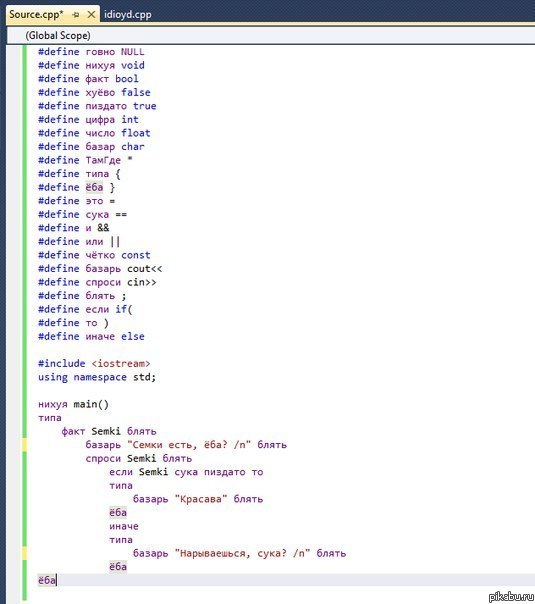The width and height of the screenshot is (535, 604).
Task: Click the 'Semki' variable in the 'если' condition line
Action: [153, 472]
